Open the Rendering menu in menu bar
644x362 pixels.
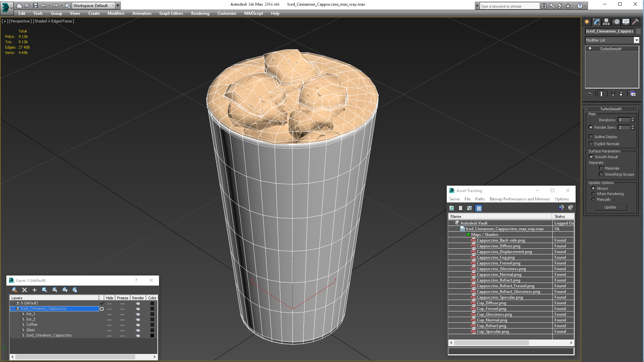pyautogui.click(x=200, y=13)
